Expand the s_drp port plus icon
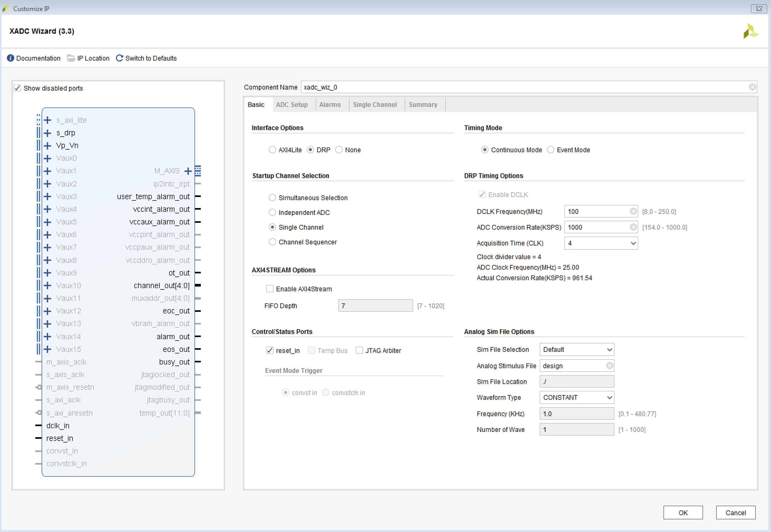The image size is (771, 532). click(x=48, y=133)
